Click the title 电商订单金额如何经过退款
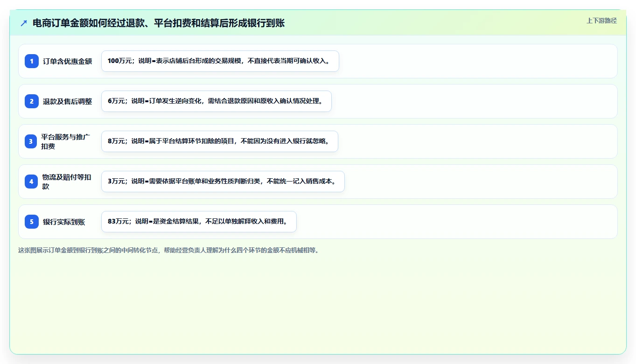The image size is (636, 364). click(159, 23)
